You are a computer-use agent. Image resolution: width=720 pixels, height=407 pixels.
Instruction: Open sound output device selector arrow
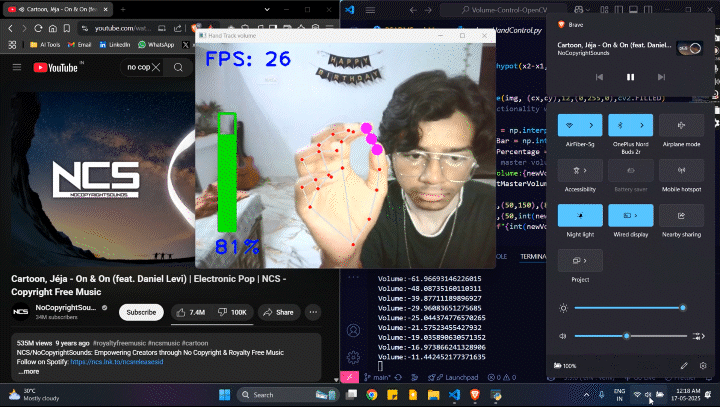698,336
